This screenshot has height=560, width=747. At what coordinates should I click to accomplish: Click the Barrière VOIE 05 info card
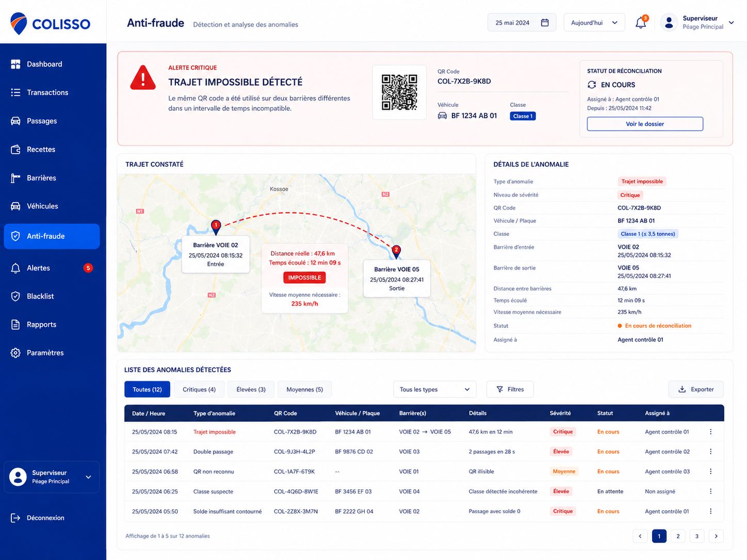397,278
